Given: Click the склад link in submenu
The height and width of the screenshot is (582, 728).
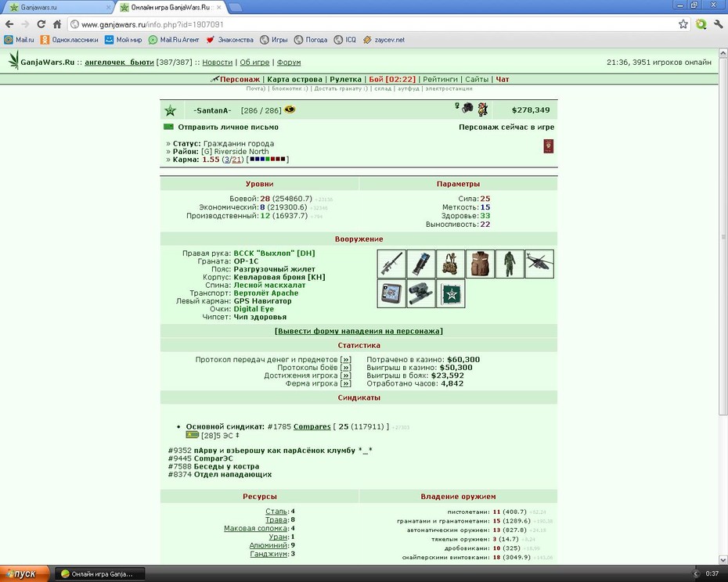Looking at the screenshot, I should [x=383, y=88].
